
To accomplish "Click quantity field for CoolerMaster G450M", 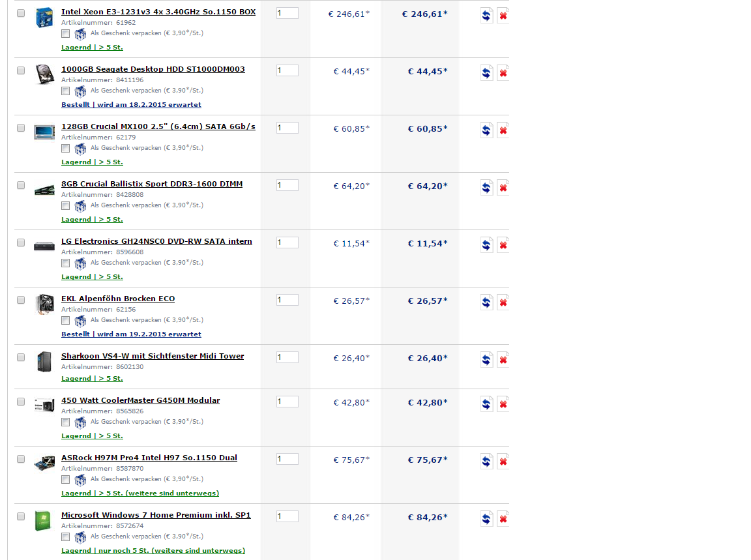I will click(x=287, y=402).
